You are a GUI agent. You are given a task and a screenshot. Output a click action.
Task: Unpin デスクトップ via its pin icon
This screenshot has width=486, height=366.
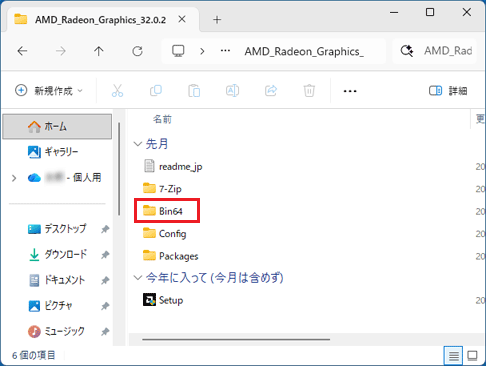[x=105, y=229]
